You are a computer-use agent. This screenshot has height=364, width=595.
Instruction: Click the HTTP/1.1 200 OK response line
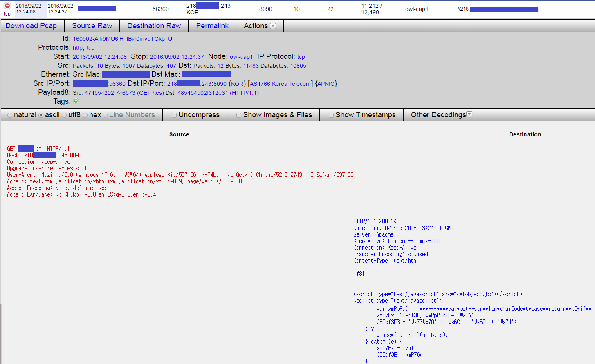click(375, 221)
